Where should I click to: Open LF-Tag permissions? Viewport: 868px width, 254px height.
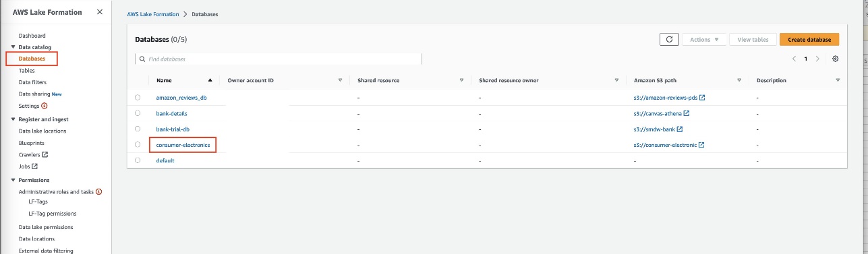pyautogui.click(x=53, y=213)
